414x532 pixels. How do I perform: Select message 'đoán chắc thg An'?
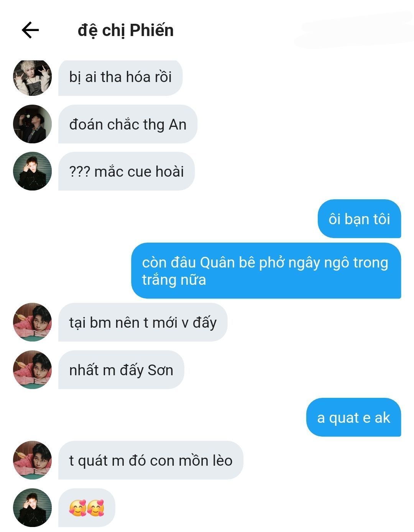(128, 124)
